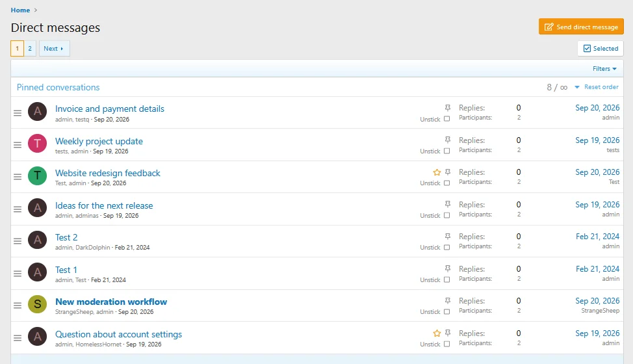
Task: Open A avatar on Ideas for the next release
Action: click(x=38, y=208)
